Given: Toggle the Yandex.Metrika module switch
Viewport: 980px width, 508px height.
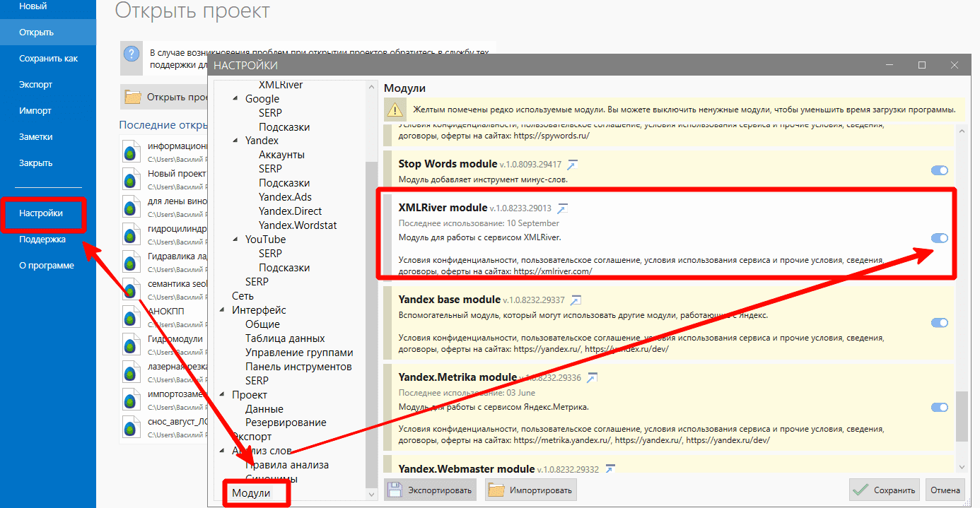Looking at the screenshot, I should (940, 408).
